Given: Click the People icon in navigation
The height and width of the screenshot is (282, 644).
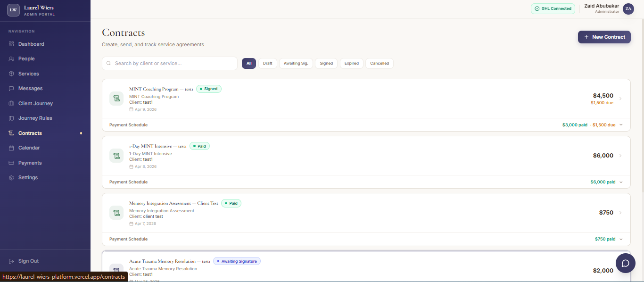Looking at the screenshot, I should tap(11, 59).
